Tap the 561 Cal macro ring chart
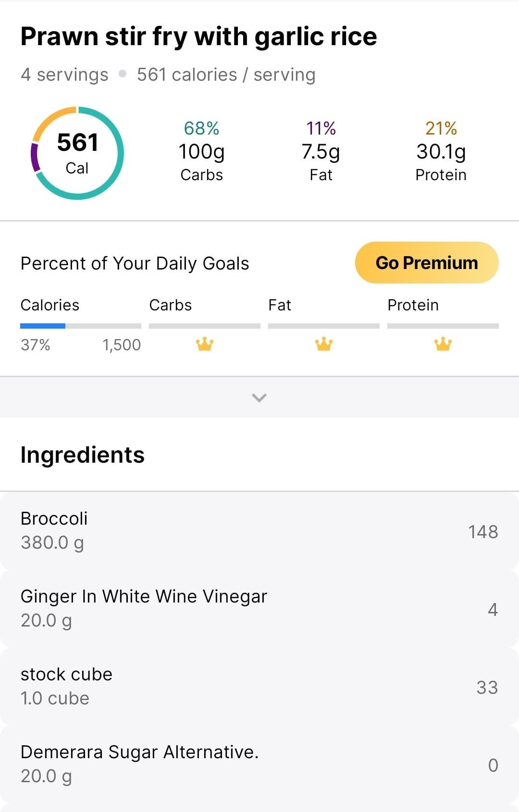The image size is (519, 812). (77, 153)
